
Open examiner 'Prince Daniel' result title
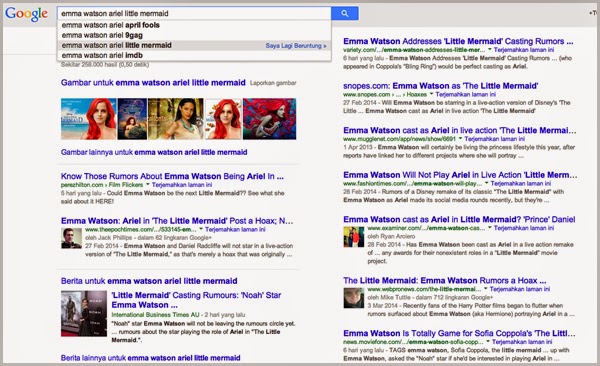coord(459,219)
